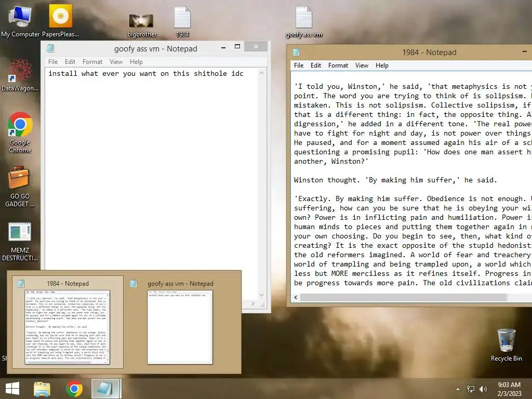Switch to the 1984 - Notepad thumbnail preview
The width and height of the screenshot is (532, 399).
point(68,322)
